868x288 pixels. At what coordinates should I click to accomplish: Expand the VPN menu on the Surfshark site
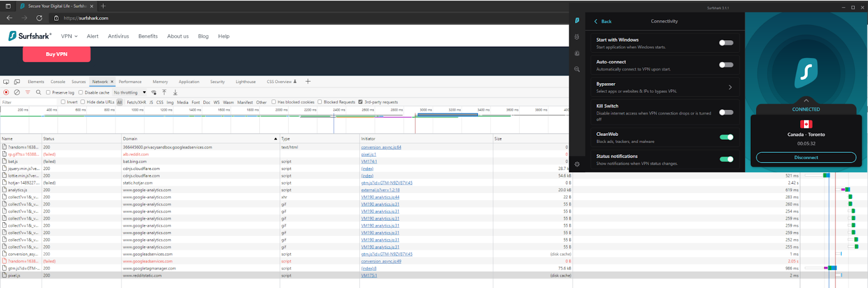click(69, 36)
